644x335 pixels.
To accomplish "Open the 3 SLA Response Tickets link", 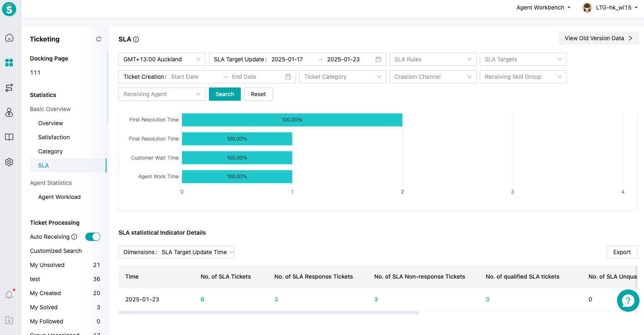I will pyautogui.click(x=276, y=299).
